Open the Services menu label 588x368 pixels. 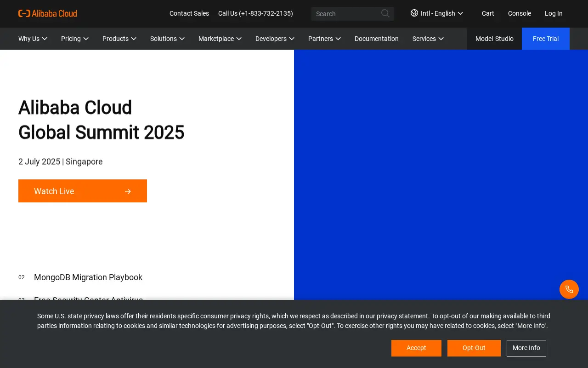point(424,39)
